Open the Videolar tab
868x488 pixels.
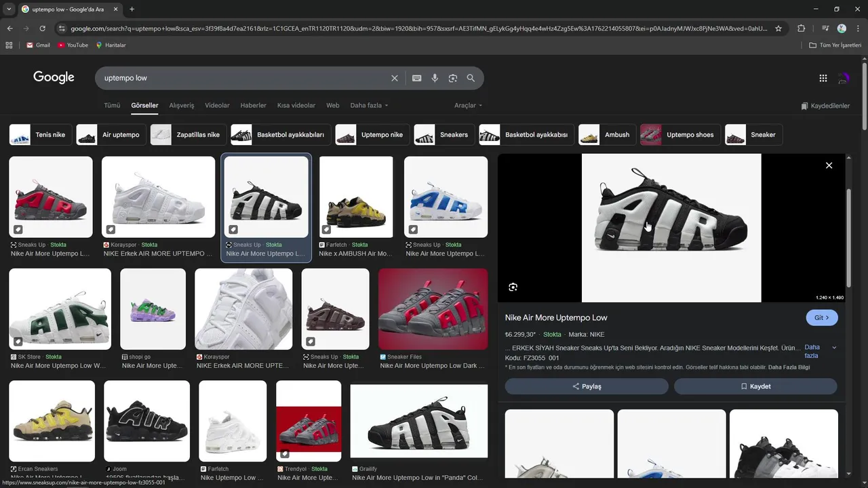pyautogui.click(x=217, y=106)
